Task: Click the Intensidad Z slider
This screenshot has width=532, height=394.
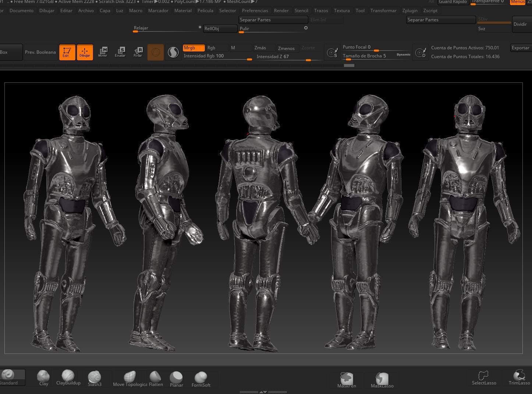Action: 289,57
